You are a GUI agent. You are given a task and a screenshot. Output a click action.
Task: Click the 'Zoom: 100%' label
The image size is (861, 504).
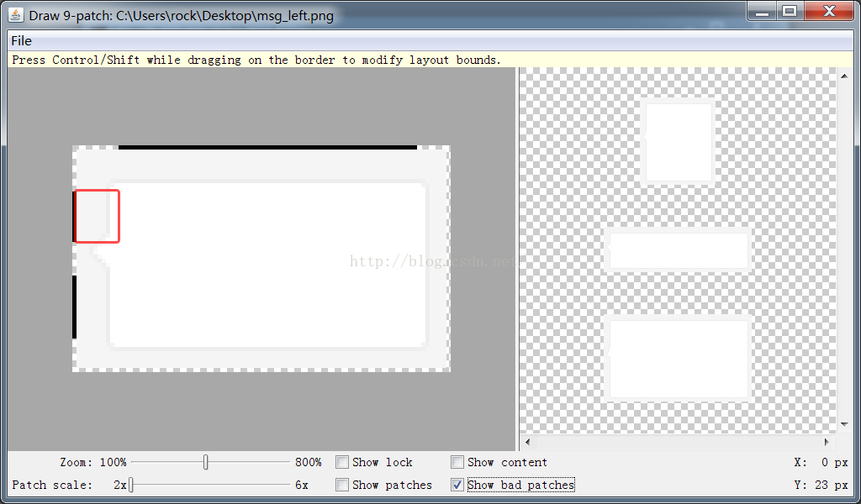point(93,462)
